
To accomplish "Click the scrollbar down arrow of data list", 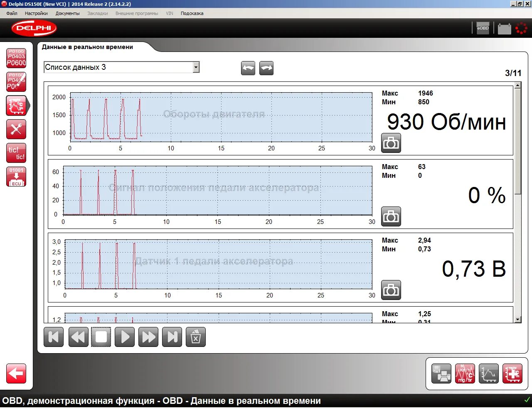I will 517,320.
